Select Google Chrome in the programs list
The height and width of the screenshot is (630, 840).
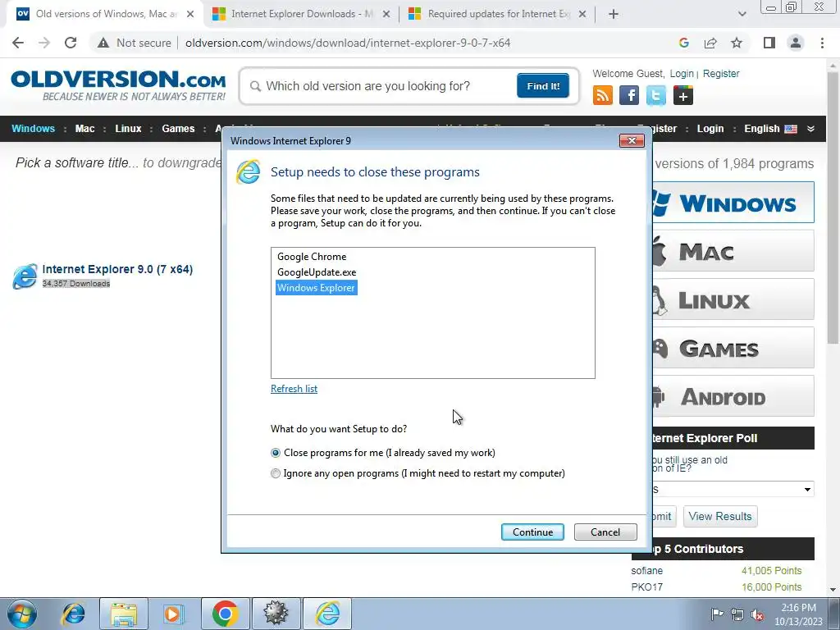(312, 257)
